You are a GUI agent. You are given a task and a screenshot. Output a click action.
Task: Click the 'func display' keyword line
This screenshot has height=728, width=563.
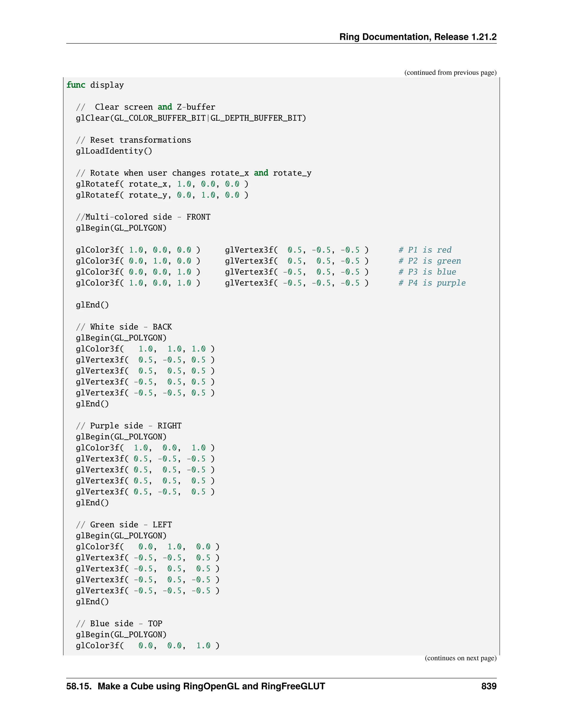click(x=95, y=85)
